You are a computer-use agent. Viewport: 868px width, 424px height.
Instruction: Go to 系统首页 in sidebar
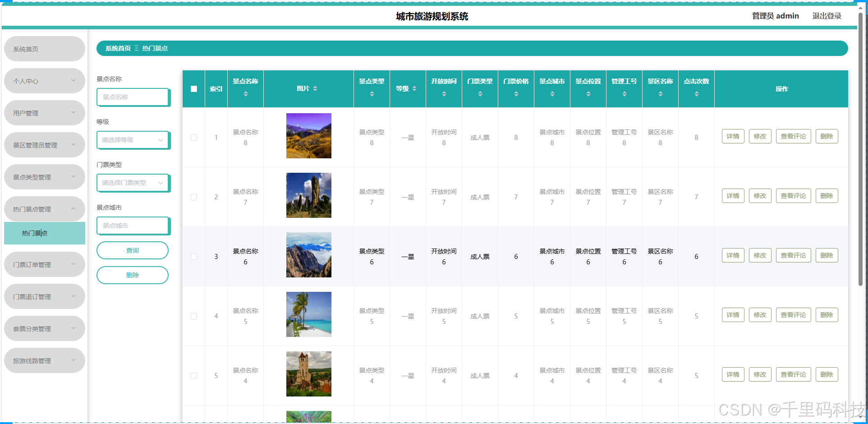pos(45,49)
